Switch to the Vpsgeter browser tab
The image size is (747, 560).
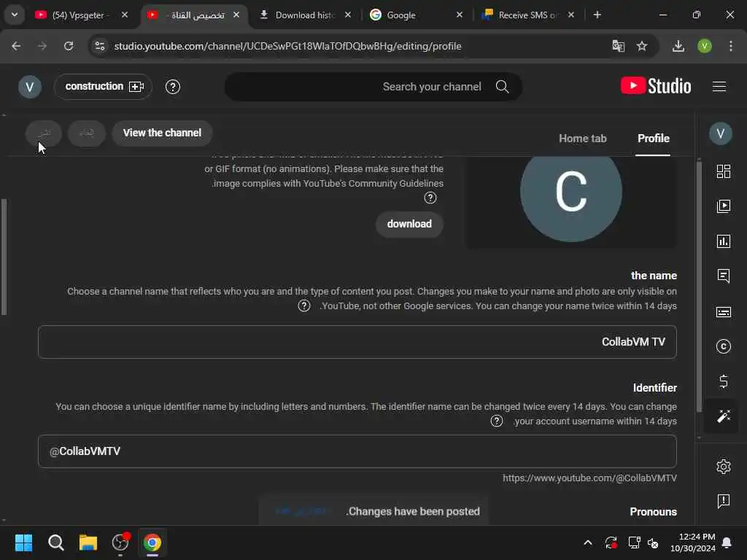81,15
